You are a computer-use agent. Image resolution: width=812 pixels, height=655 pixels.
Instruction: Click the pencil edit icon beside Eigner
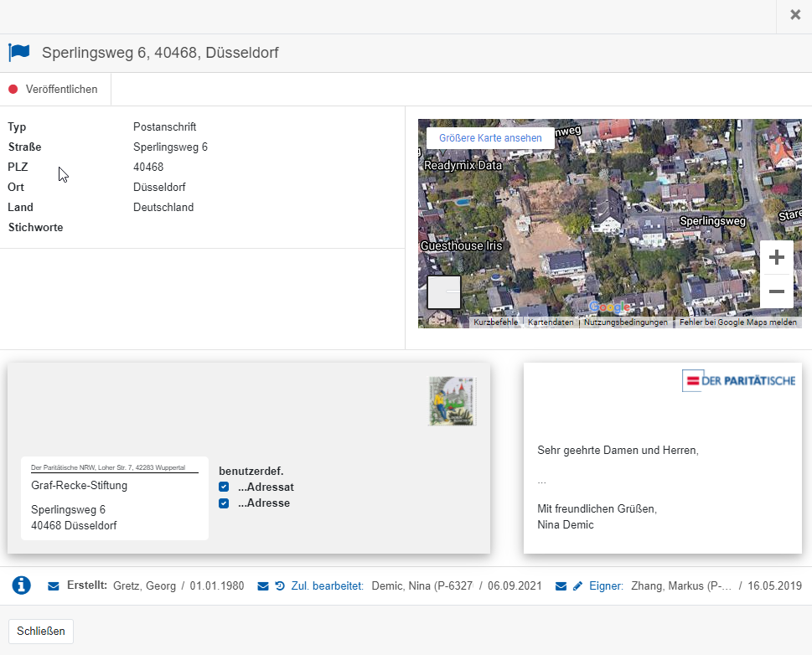(x=578, y=586)
